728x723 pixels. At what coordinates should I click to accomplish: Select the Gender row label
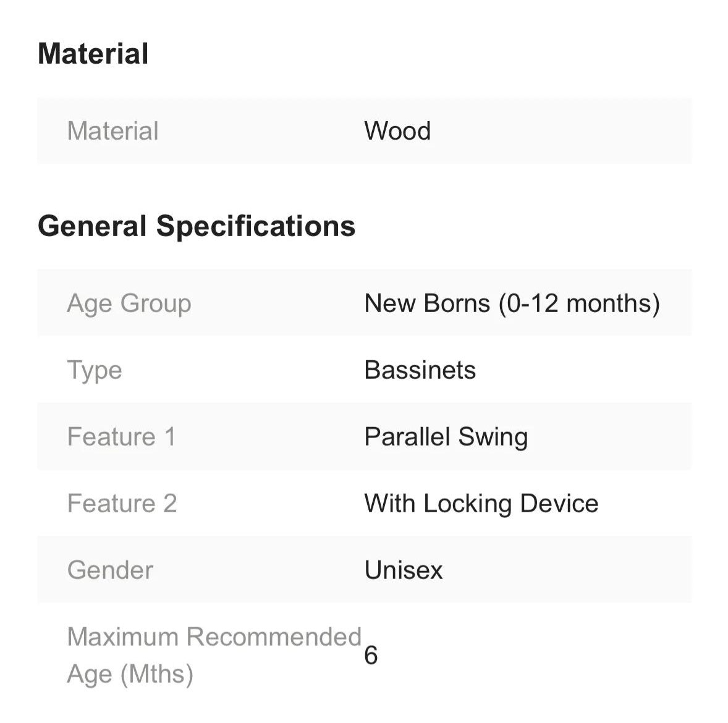click(110, 570)
